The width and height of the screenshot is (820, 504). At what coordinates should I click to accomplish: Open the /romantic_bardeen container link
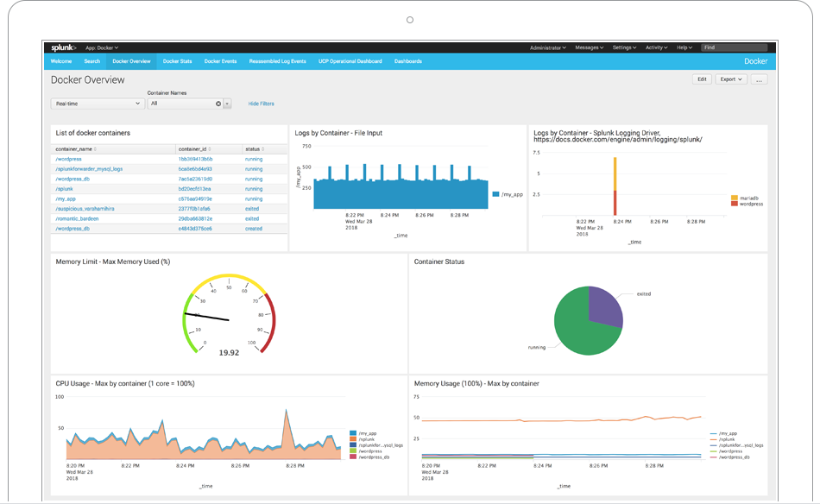pyautogui.click(x=77, y=218)
